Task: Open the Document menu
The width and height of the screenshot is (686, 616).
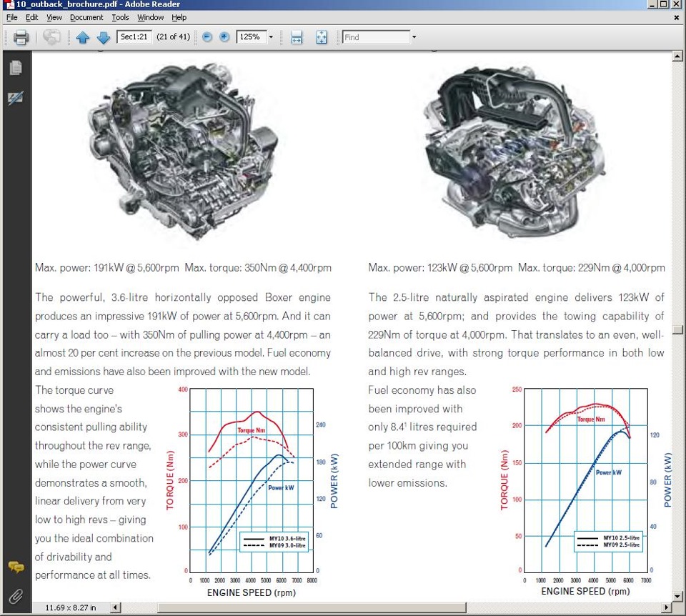Action: click(86, 17)
